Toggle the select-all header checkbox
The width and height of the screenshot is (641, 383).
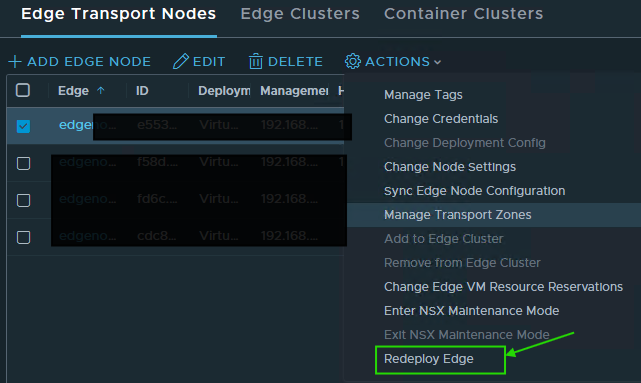coord(23,90)
